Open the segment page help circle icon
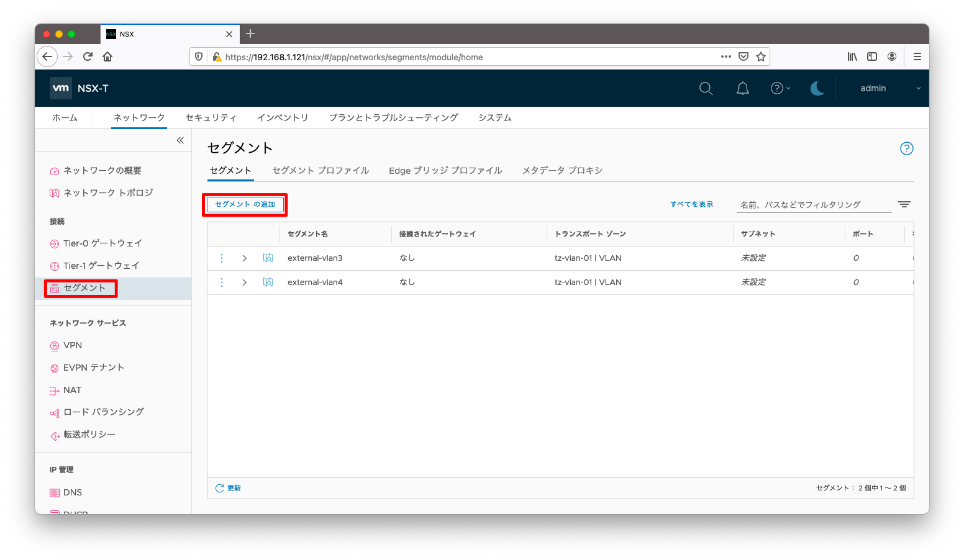This screenshot has width=964, height=560. coord(907,148)
